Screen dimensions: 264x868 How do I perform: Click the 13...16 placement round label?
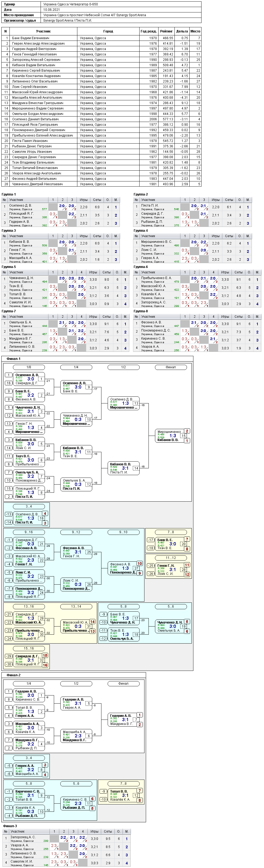pos(29,607)
